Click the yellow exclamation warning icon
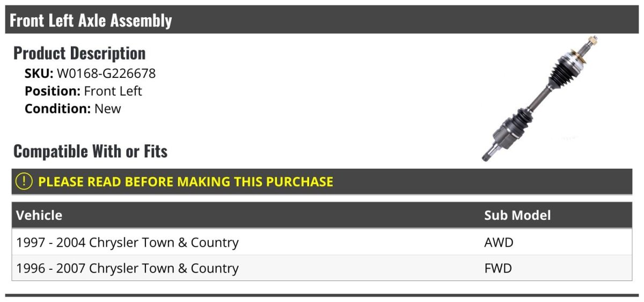The image size is (644, 302). pos(24,182)
